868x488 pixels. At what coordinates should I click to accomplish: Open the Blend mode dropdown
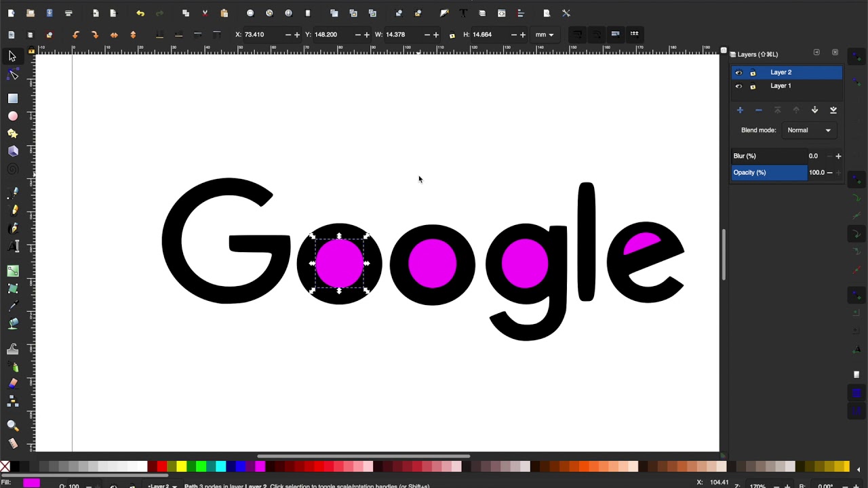click(809, 130)
